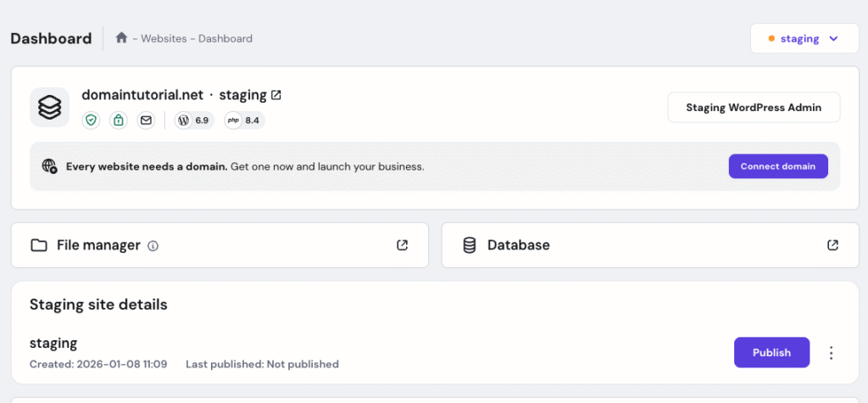Open Database external link icon
The width and height of the screenshot is (868, 403).
(x=833, y=245)
